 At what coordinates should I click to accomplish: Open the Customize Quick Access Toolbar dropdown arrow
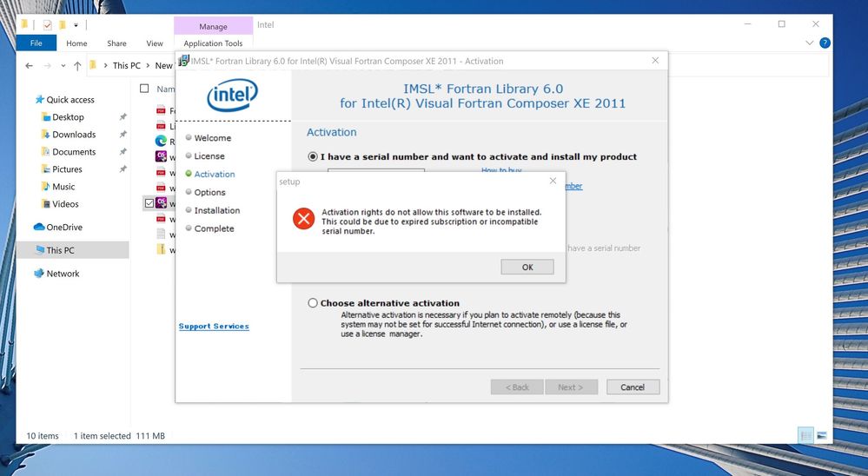click(76, 25)
